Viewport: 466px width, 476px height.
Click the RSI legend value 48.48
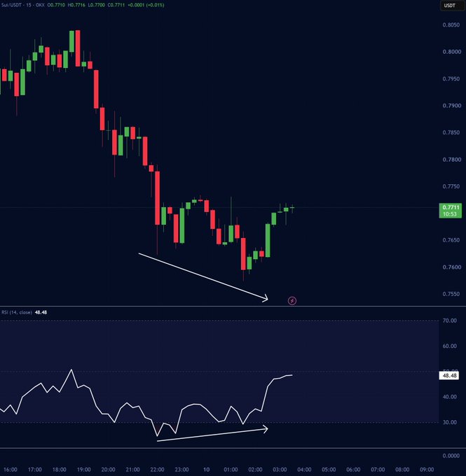coord(41,312)
